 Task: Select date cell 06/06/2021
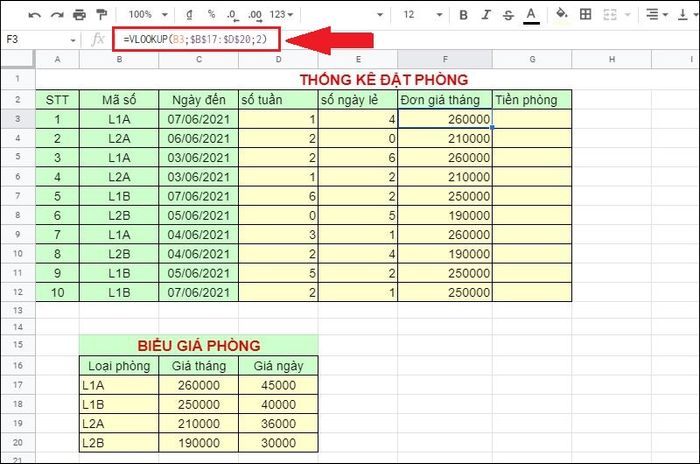(x=199, y=138)
